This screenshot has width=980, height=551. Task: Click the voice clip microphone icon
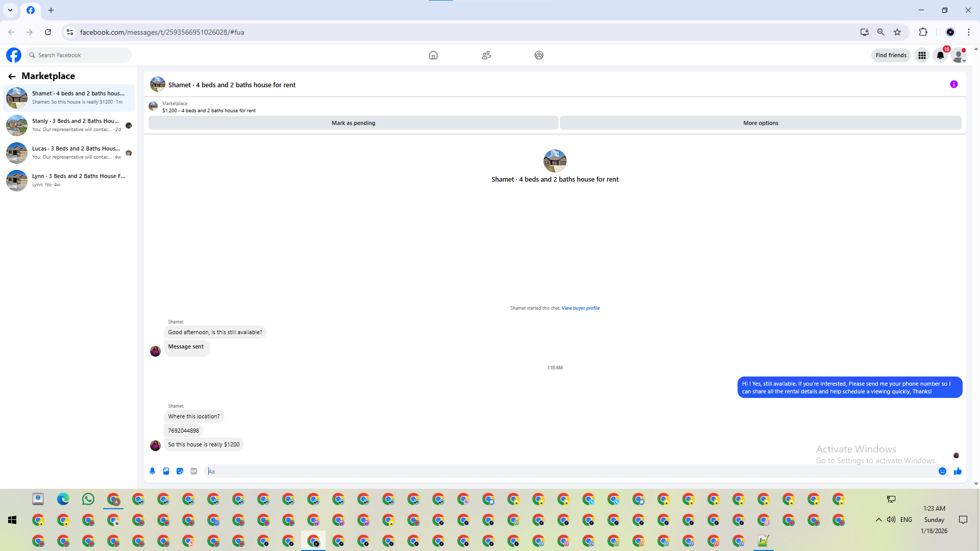152,471
